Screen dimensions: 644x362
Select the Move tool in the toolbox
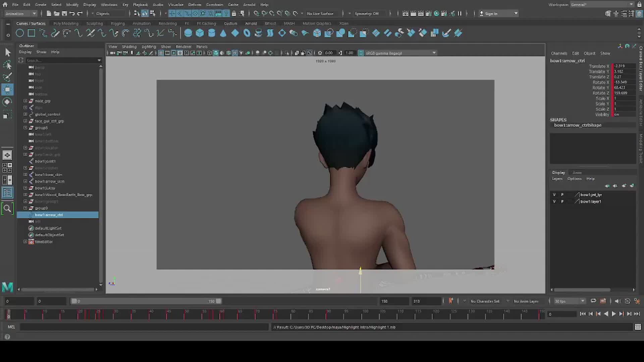coord(7,89)
